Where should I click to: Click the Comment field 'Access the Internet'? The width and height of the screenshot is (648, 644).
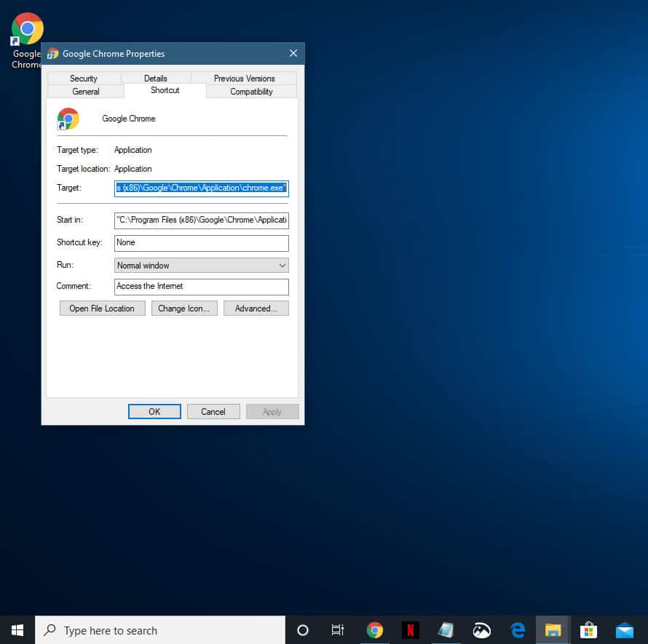tap(202, 287)
